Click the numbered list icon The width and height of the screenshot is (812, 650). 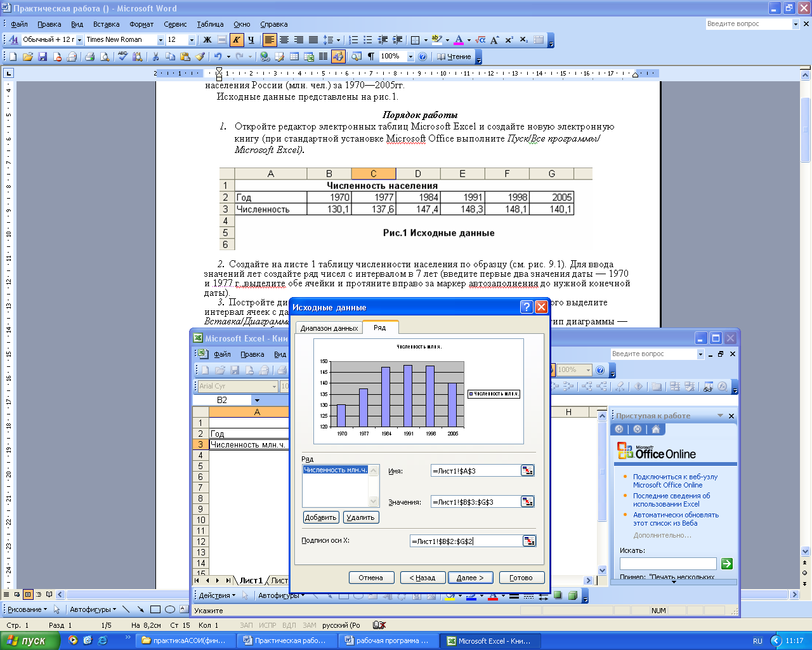point(353,39)
